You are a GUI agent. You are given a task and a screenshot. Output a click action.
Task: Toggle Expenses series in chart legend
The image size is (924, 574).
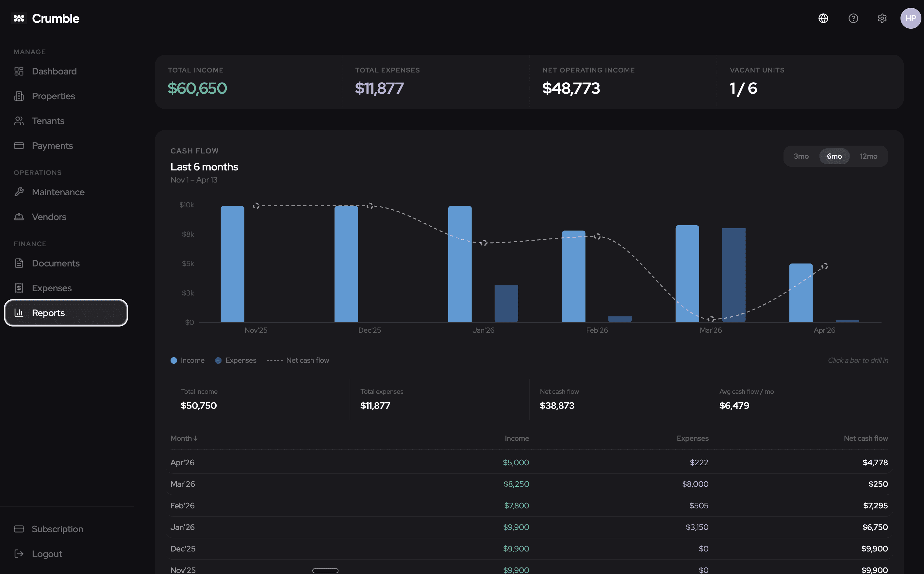(x=236, y=360)
